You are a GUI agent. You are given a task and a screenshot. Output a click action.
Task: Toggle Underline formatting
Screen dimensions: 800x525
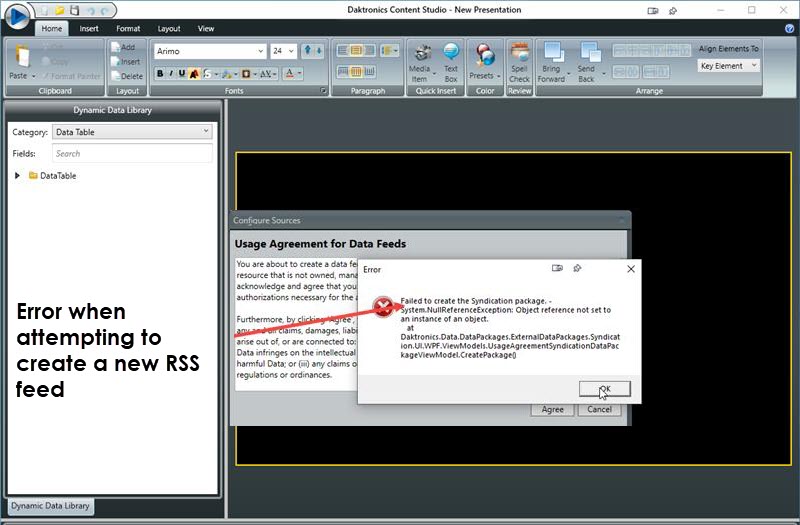182,73
